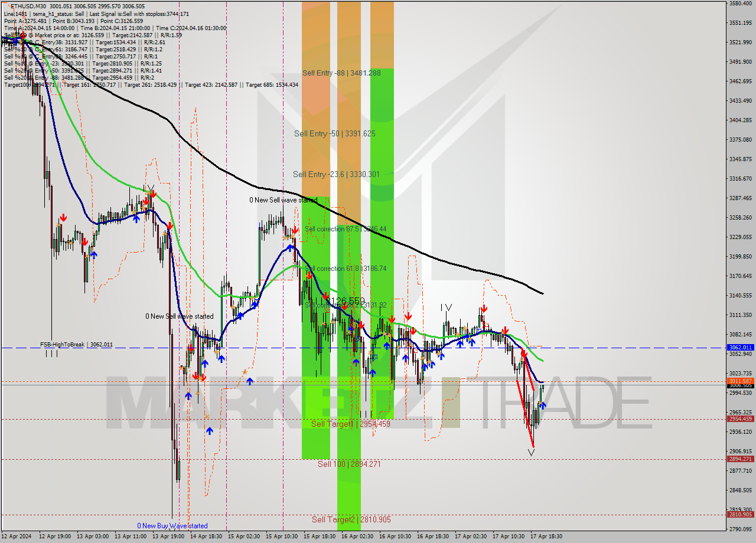Click the 3491.990 price axis label
The image size is (756, 543).
(x=740, y=61)
